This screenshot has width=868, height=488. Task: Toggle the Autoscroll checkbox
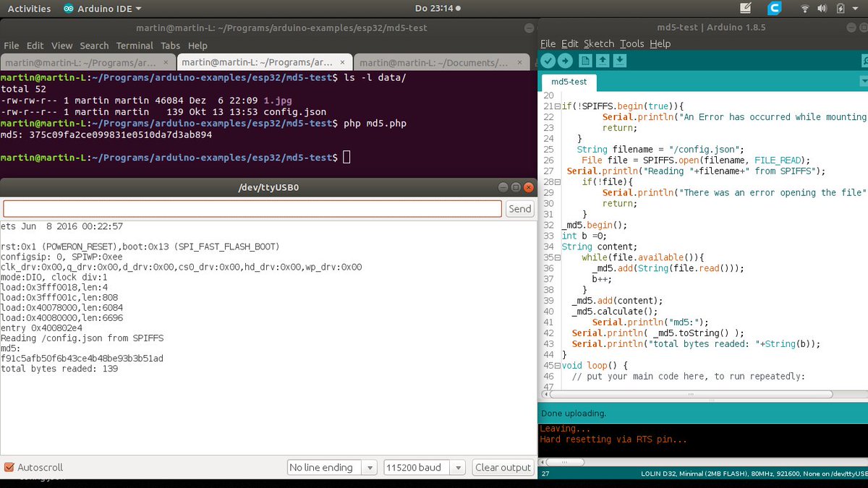click(x=9, y=468)
